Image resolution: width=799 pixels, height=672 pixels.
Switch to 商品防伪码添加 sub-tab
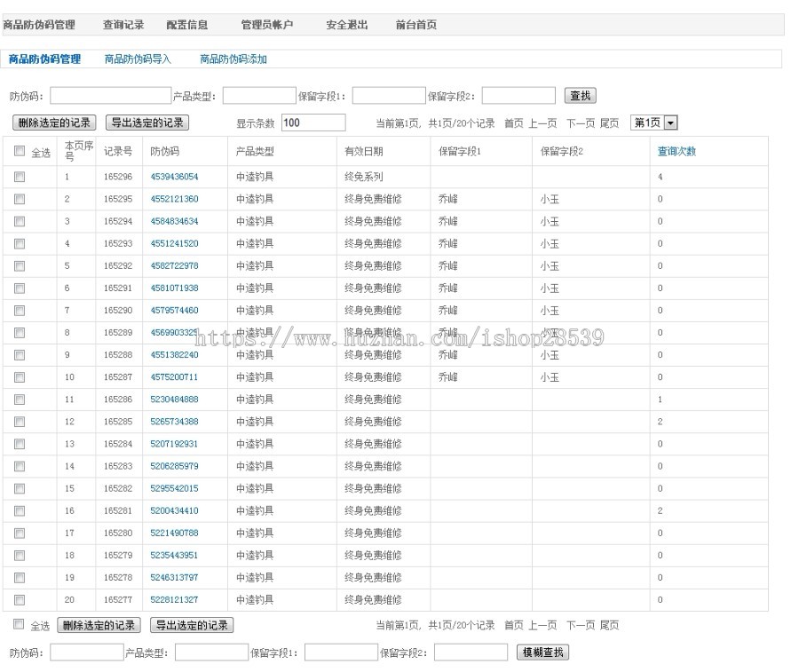[x=233, y=59]
